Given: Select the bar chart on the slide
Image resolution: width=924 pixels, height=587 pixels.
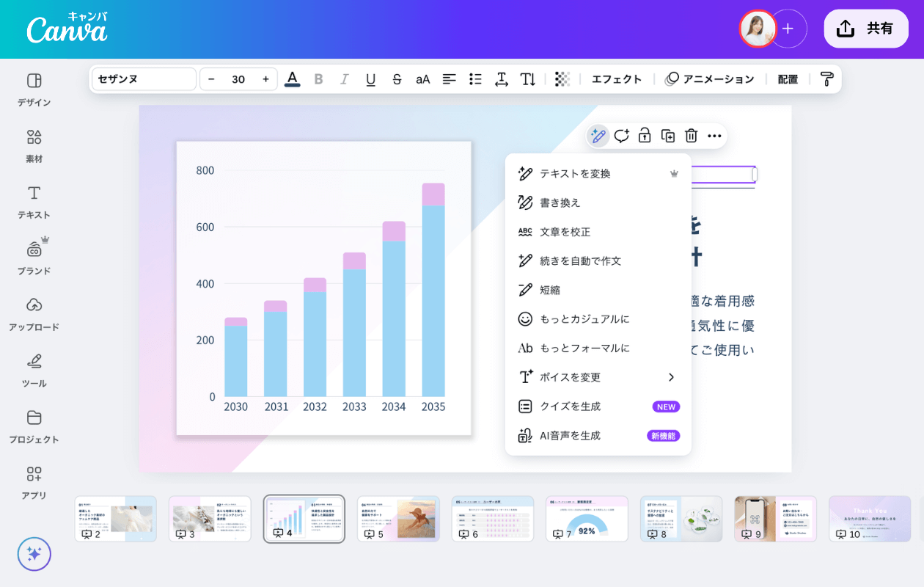Looking at the screenshot, I should pos(323,288).
